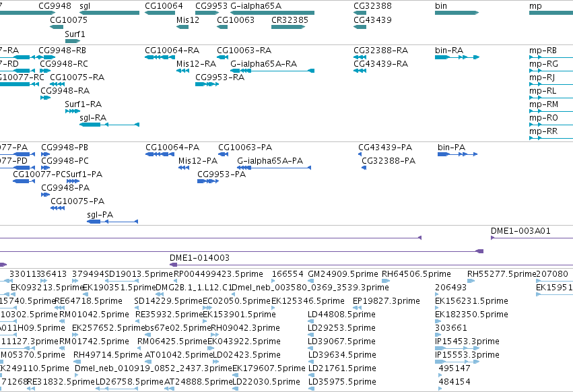
Task: Click the G-ialpha65A-PA protein label
Action: pyautogui.click(x=270, y=161)
